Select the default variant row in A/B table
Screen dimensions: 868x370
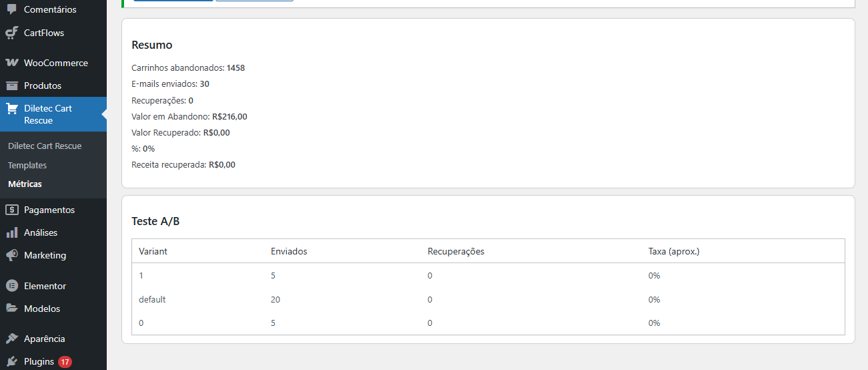152,299
